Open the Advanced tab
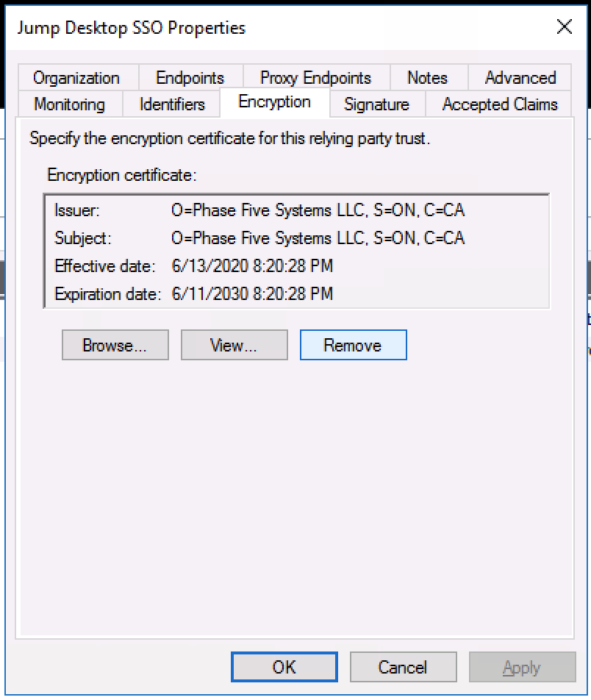The height and width of the screenshot is (700, 591). coord(520,77)
